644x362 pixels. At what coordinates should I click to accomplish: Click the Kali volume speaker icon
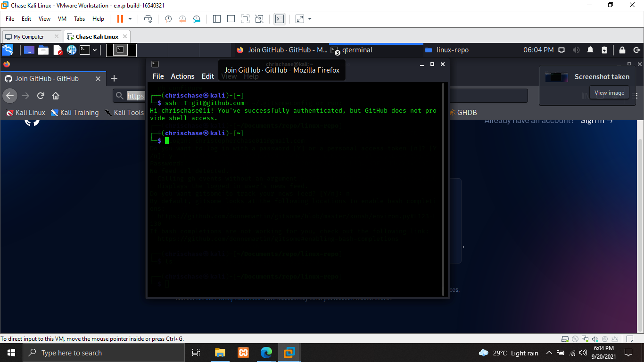[x=576, y=50]
